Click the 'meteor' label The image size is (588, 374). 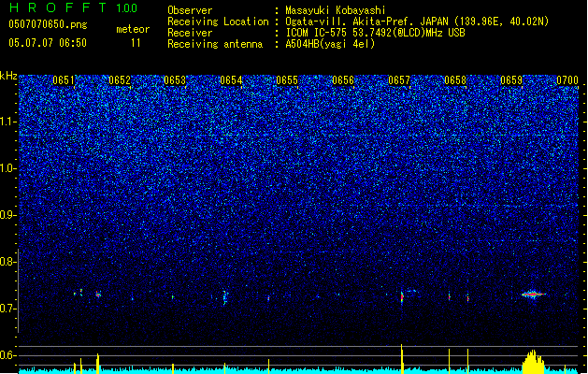point(133,29)
